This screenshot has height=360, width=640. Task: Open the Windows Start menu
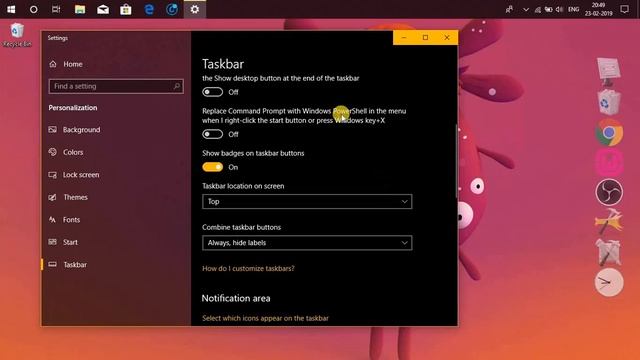click(x=11, y=9)
